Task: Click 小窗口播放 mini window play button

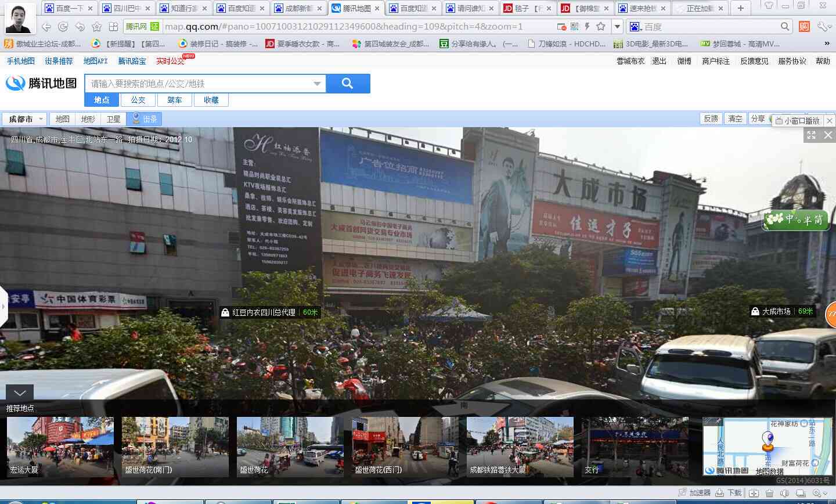Action: point(798,121)
